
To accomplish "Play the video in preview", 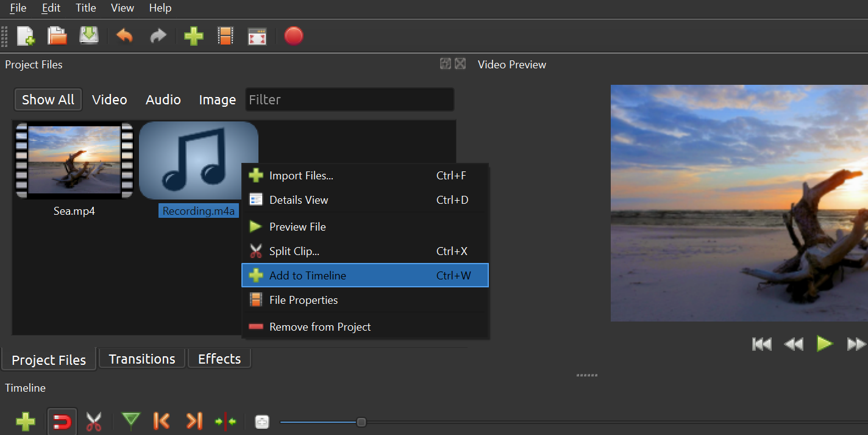I will [x=824, y=344].
